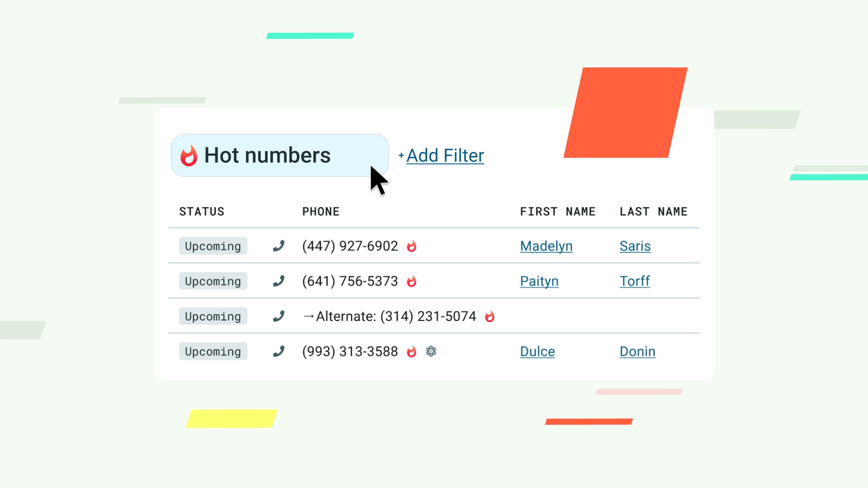Open the Saris last name link
Image resolution: width=868 pixels, height=488 pixels.
[635, 246]
